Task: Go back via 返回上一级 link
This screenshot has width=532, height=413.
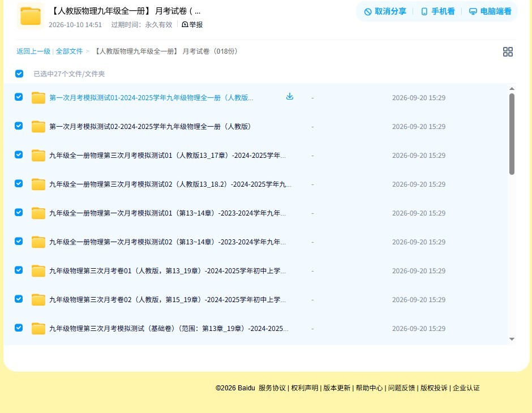Action: [x=33, y=51]
